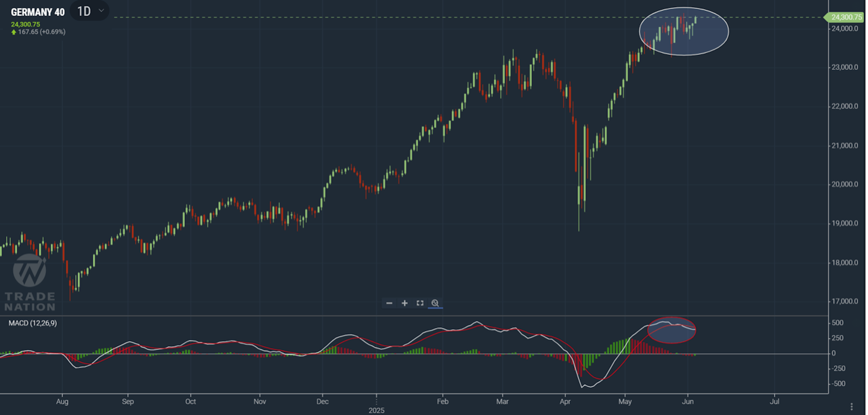Click the MACD 500 scale label
Viewport: 868px width, 415px height.
(837, 323)
